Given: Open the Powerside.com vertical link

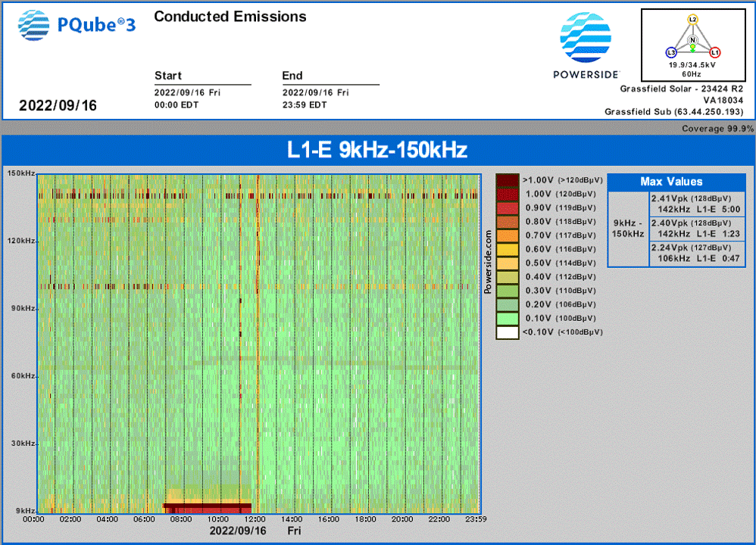Looking at the screenshot, I should pos(488,262).
